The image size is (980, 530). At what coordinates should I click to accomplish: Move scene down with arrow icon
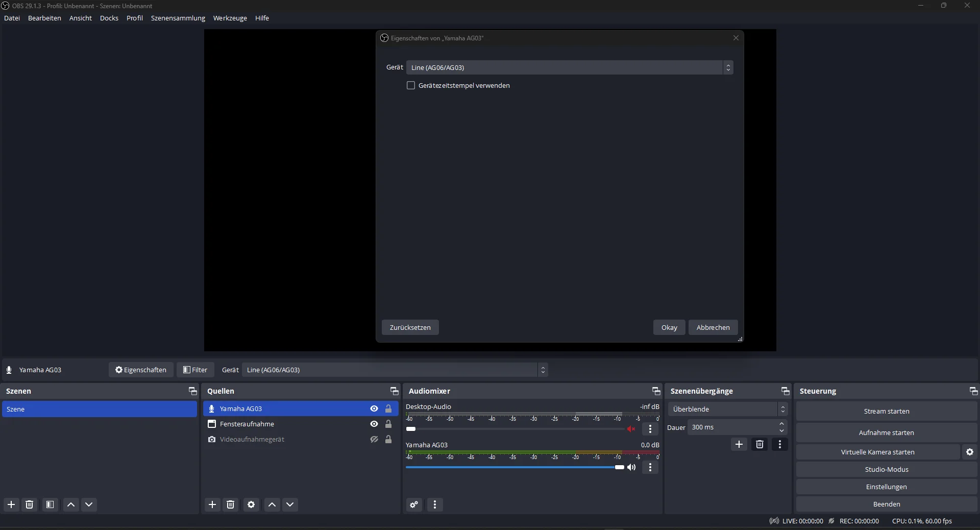pyautogui.click(x=89, y=504)
